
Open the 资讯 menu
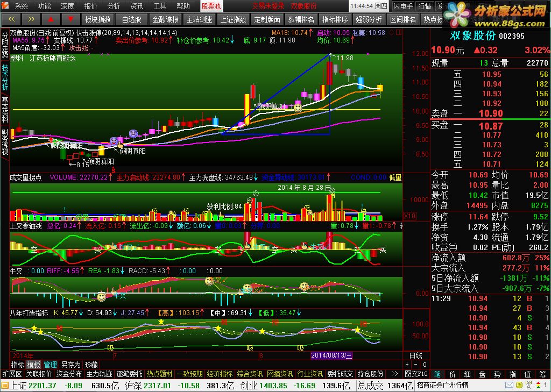[137, 6]
